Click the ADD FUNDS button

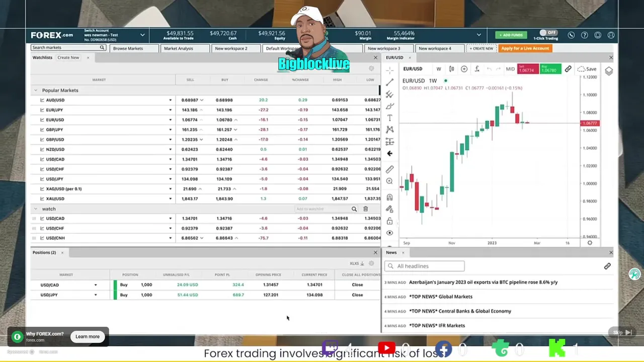point(510,35)
